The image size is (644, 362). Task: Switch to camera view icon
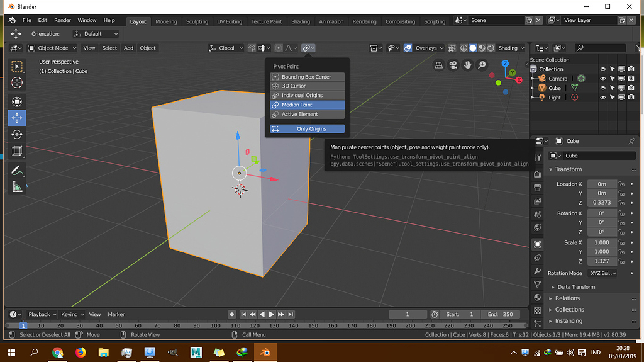tap(453, 65)
